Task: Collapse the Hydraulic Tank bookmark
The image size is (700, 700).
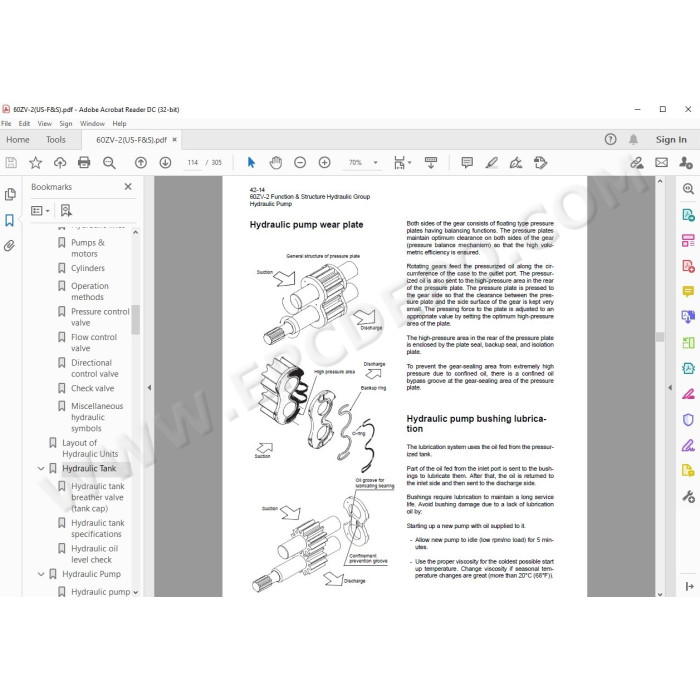Action: pos(41,468)
